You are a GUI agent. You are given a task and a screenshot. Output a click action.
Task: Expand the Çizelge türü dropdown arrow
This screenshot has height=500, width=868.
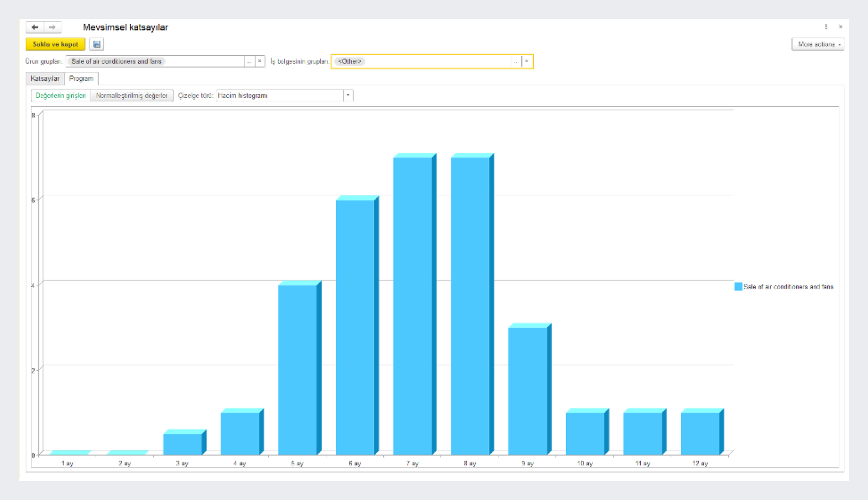348,96
